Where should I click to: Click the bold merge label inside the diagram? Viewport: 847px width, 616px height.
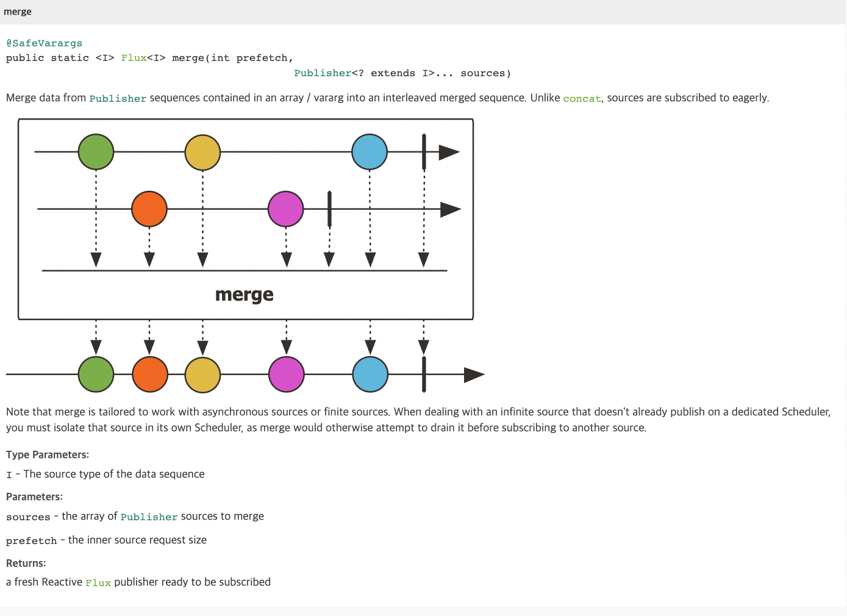(245, 295)
